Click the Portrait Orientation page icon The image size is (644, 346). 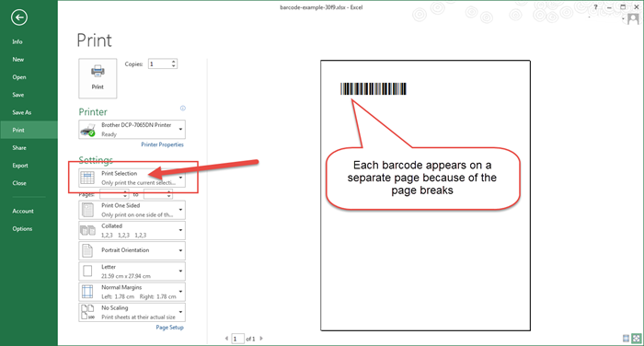tap(87, 250)
